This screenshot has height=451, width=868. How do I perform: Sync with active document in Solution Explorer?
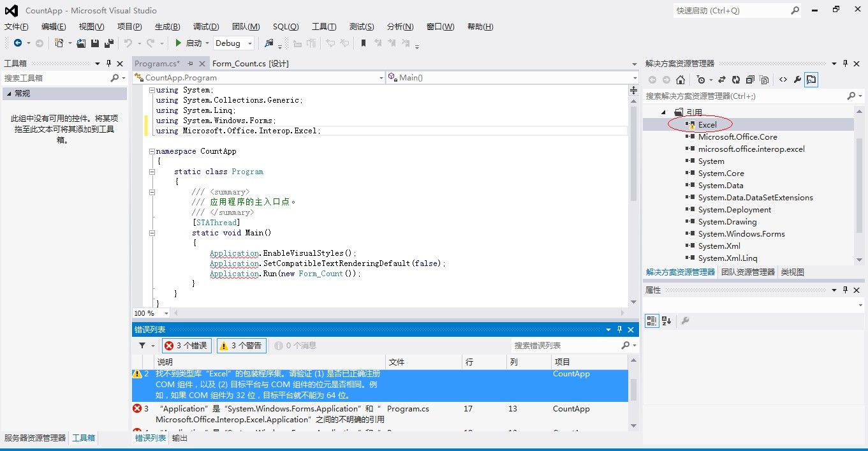tap(722, 80)
